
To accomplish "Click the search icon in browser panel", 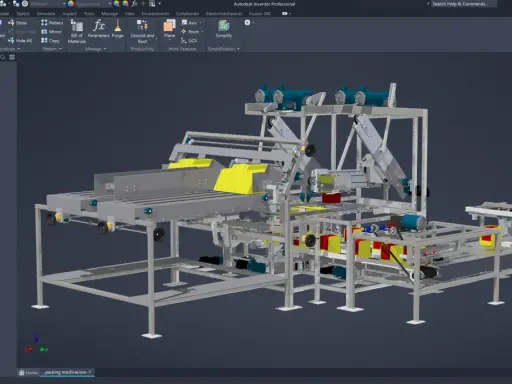I will pyautogui.click(x=3, y=57).
